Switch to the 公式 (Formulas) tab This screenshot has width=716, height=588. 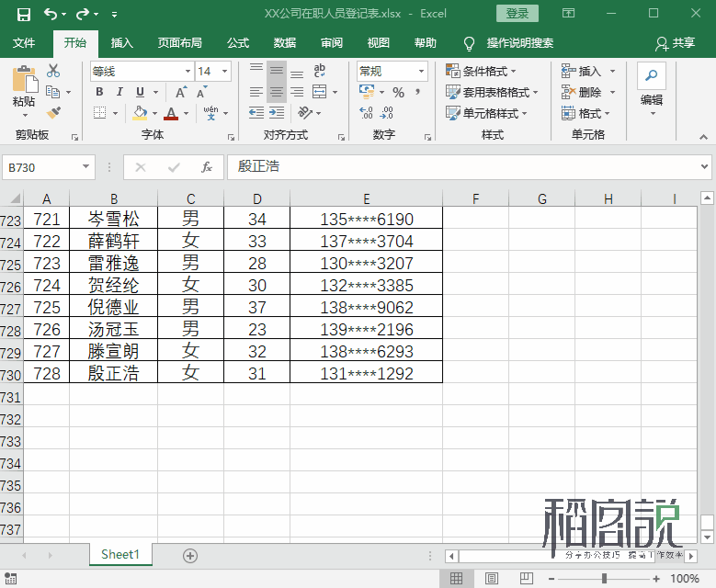[x=238, y=43]
